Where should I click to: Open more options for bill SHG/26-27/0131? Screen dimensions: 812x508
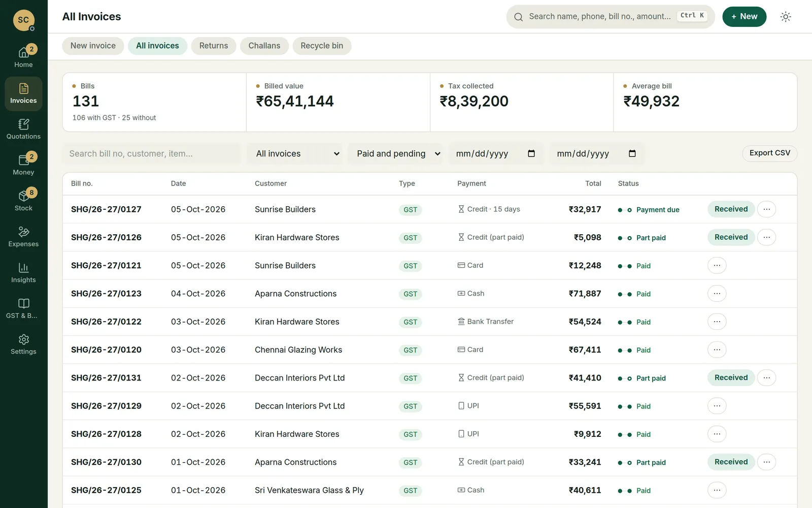[766, 378]
